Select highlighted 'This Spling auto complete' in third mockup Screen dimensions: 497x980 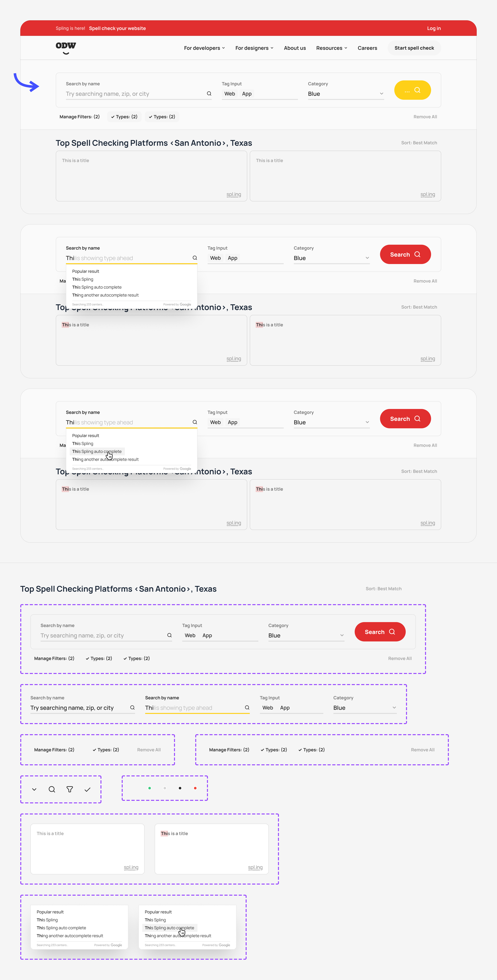pyautogui.click(x=97, y=452)
